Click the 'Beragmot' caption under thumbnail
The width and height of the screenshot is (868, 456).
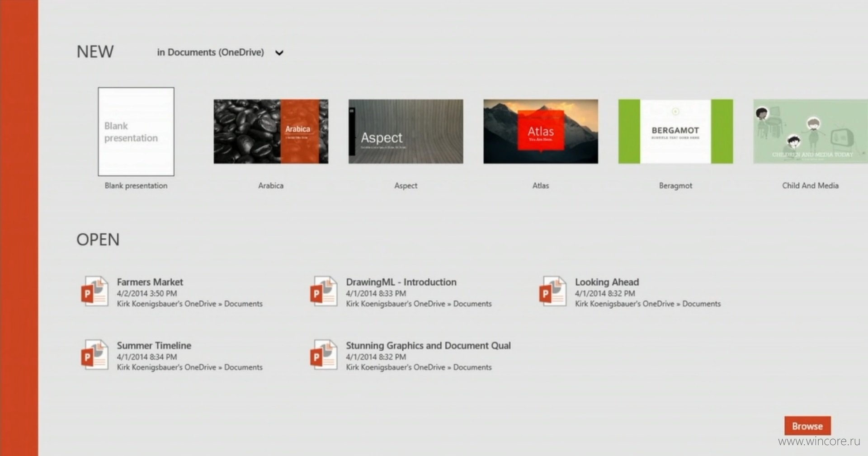point(675,185)
